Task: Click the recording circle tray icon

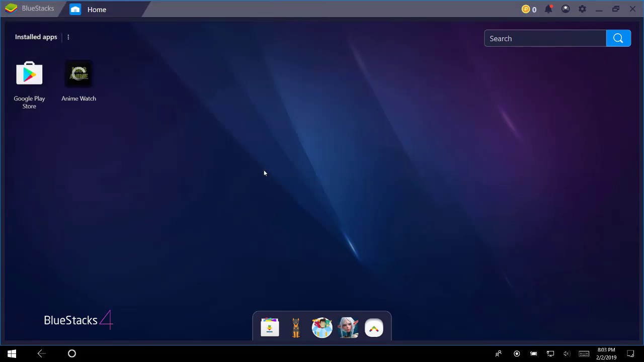Action: [x=517, y=353]
